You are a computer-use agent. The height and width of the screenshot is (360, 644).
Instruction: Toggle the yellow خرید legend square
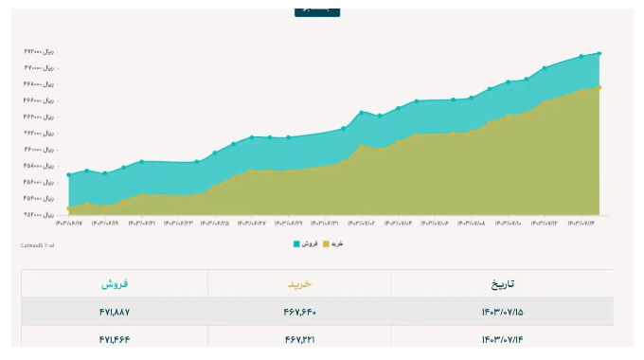click(326, 244)
